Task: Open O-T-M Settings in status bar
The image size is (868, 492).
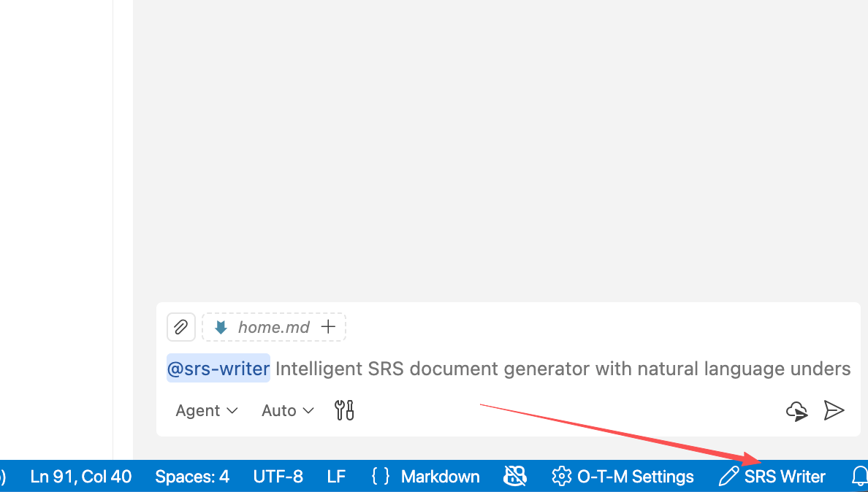Action: [623, 476]
